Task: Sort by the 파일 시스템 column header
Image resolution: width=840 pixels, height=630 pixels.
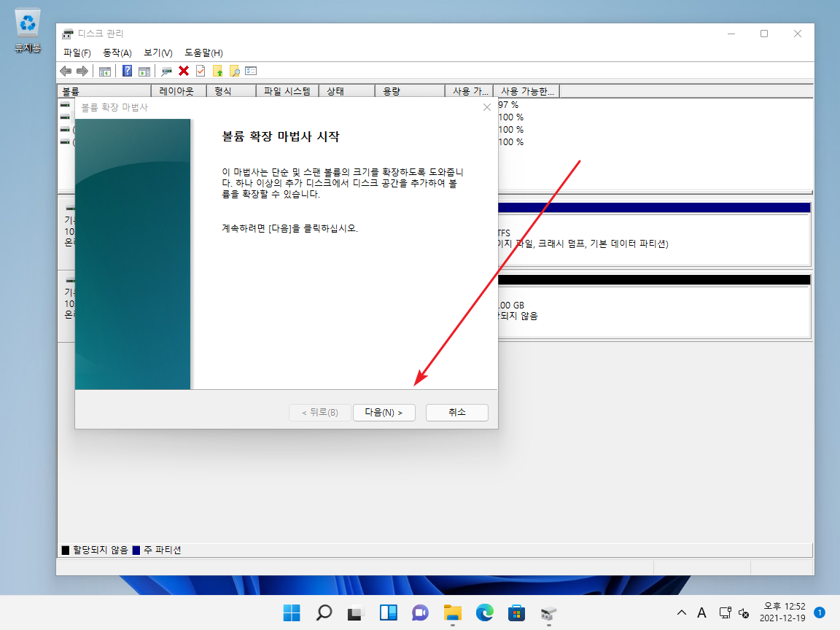Action: point(288,91)
